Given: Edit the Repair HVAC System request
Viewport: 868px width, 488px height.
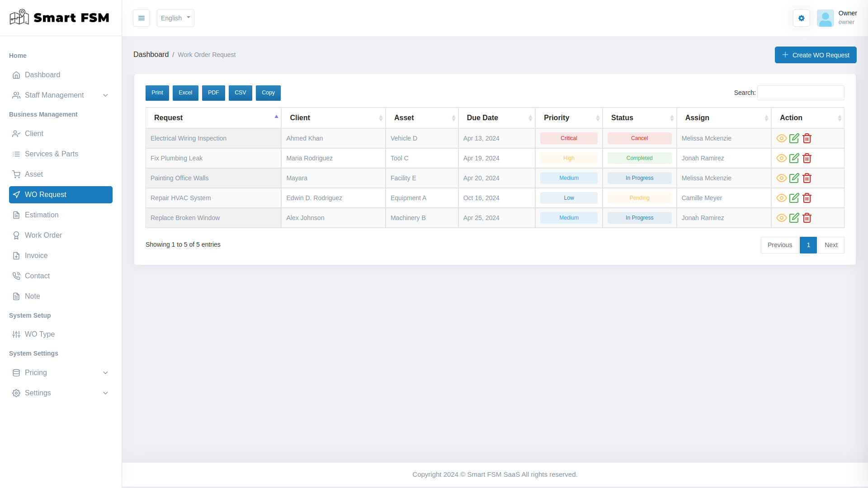Looking at the screenshot, I should click(794, 198).
